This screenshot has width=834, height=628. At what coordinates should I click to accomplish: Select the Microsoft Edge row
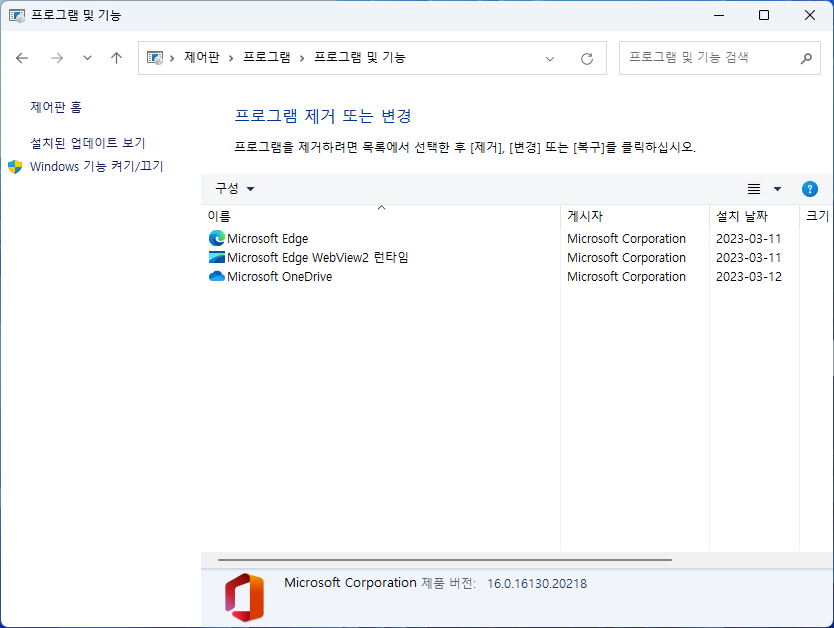tap(517, 238)
